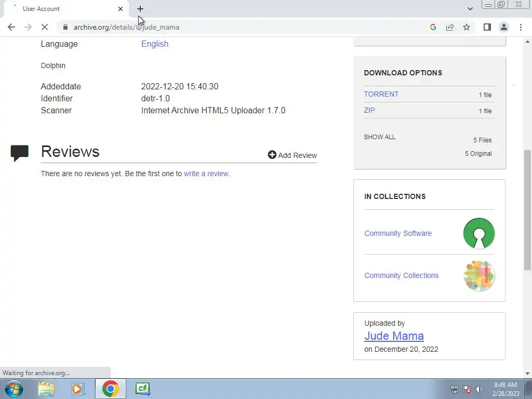Open Community Collections link
The image size is (532, 399).
[401, 275]
